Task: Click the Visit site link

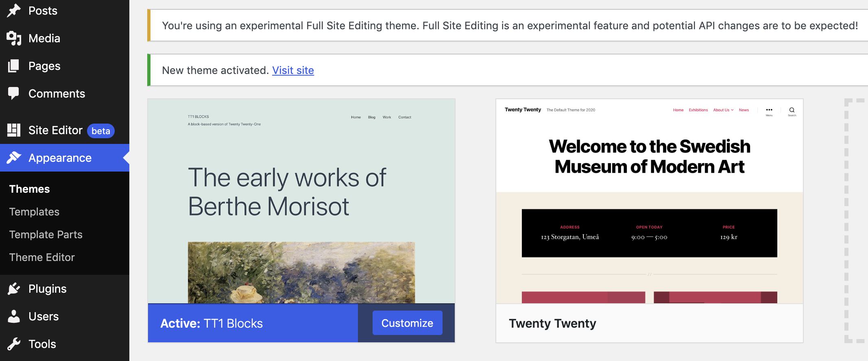Action: pyautogui.click(x=293, y=70)
